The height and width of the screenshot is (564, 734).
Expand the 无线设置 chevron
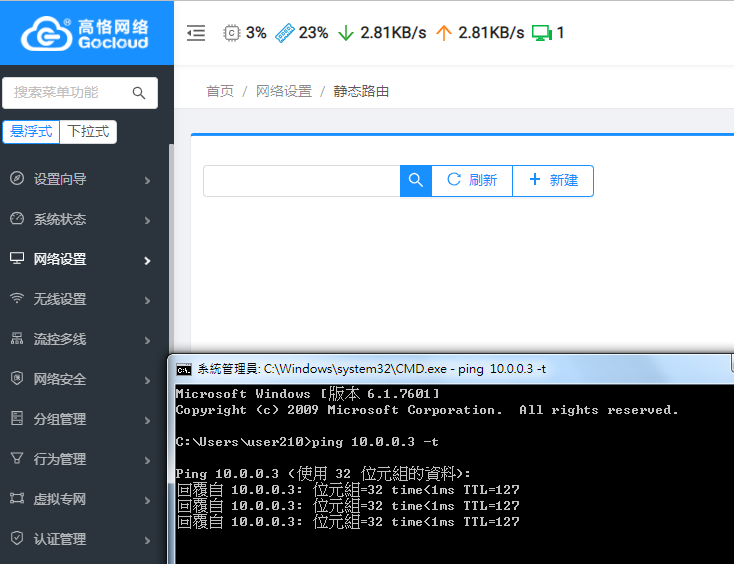147,300
